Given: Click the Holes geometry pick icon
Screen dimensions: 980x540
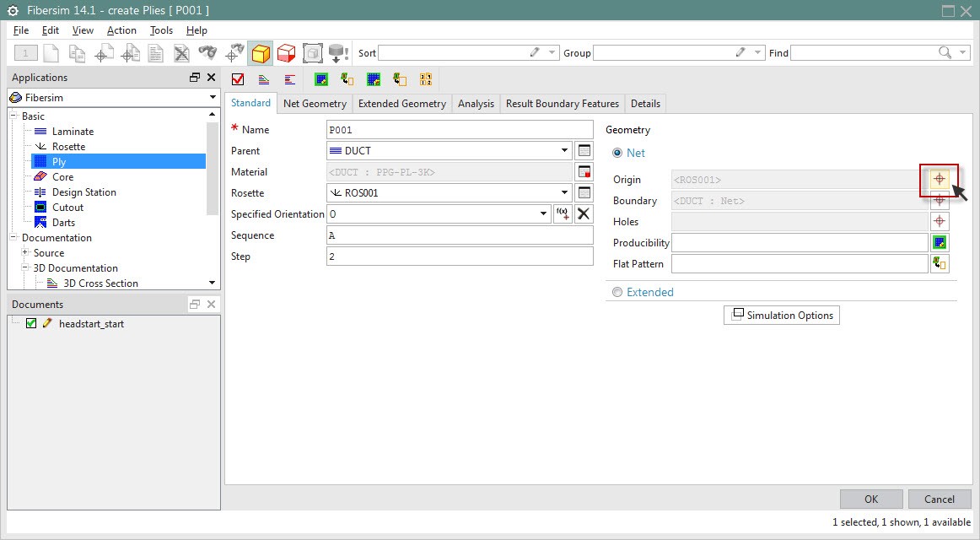Looking at the screenshot, I should (940, 221).
